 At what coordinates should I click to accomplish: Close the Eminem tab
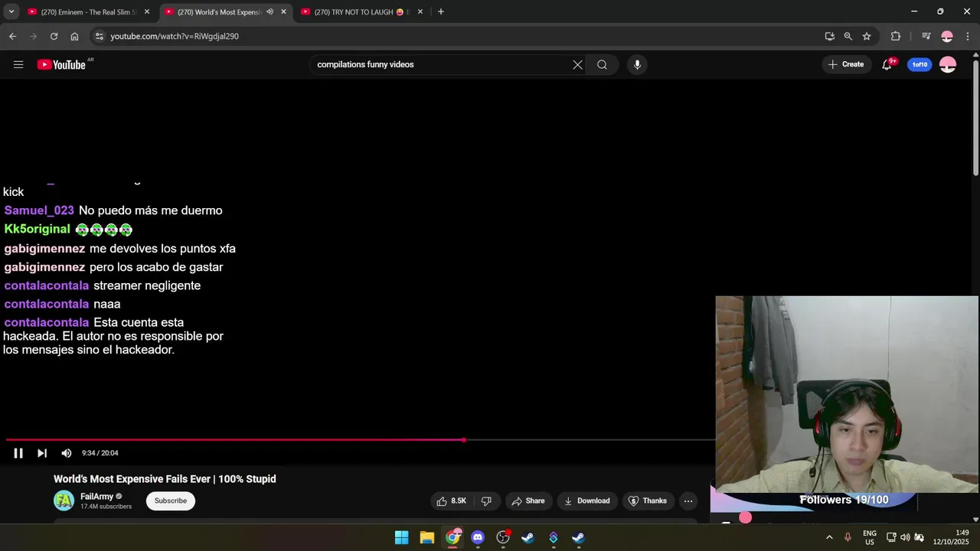point(147,12)
